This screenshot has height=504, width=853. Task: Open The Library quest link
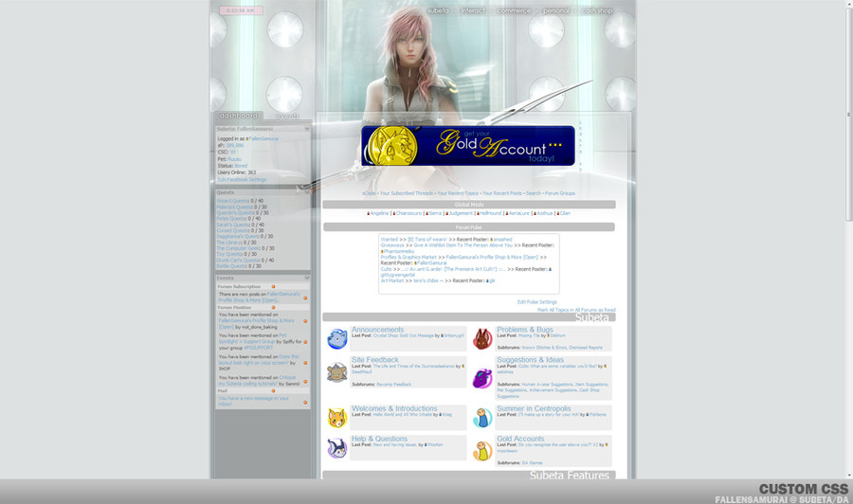click(x=229, y=243)
